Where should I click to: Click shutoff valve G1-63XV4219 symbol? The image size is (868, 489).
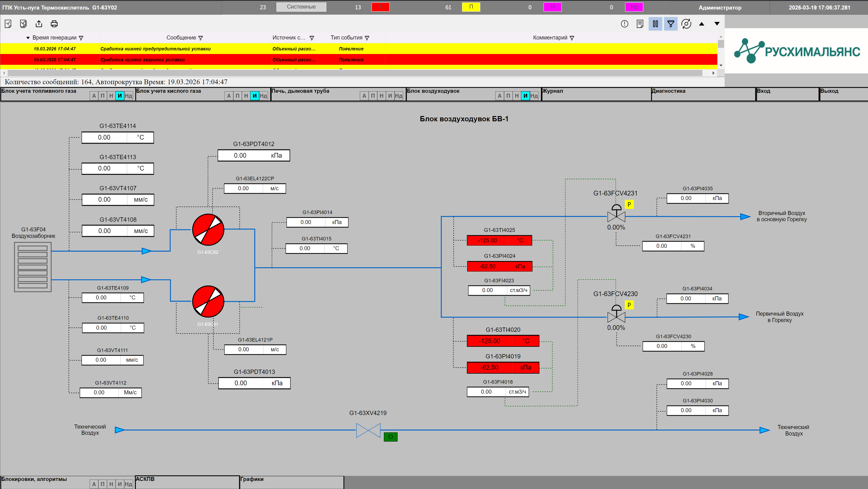click(x=368, y=430)
